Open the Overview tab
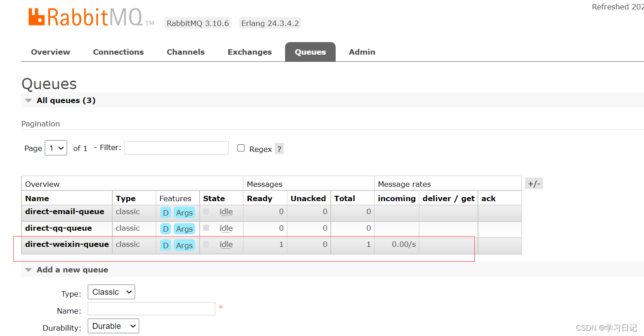 51,52
